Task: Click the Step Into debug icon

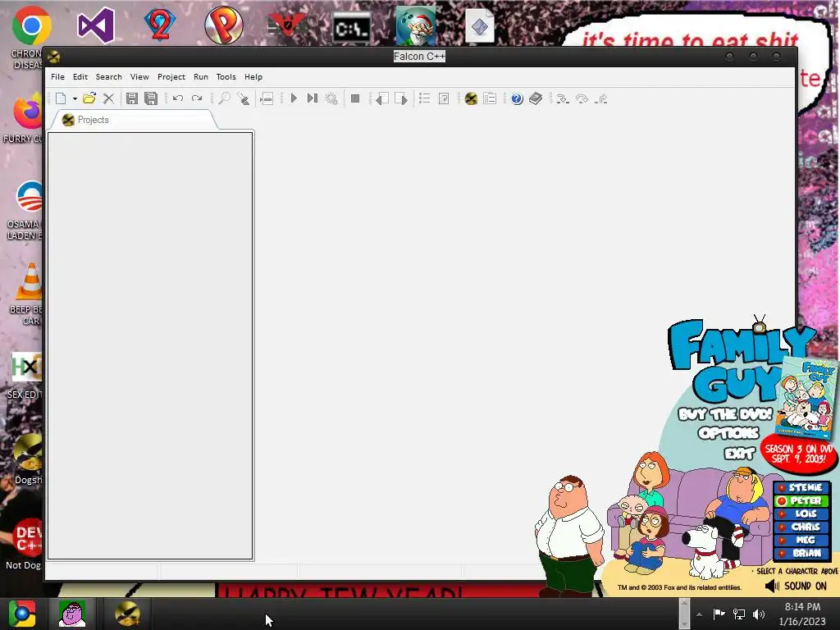Action: [x=562, y=98]
